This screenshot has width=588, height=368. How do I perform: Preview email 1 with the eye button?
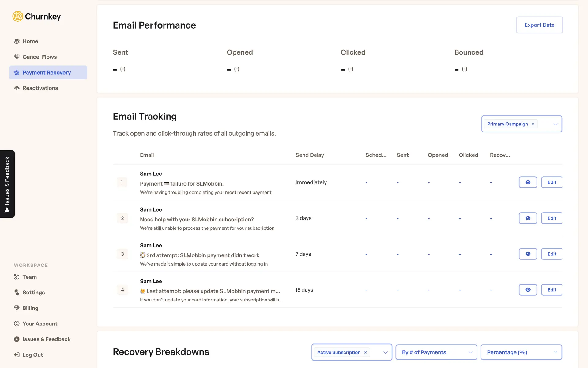[x=528, y=182]
